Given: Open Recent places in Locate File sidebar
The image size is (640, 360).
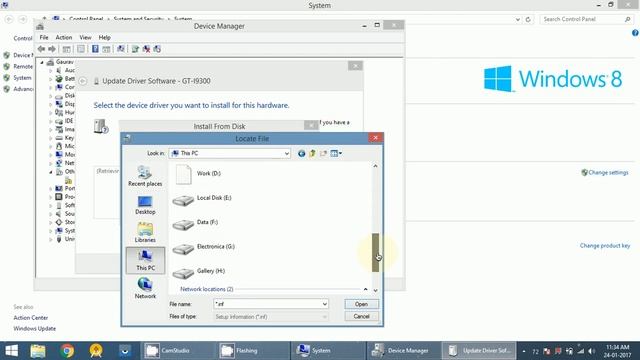Looking at the screenshot, I should pyautogui.click(x=145, y=176).
